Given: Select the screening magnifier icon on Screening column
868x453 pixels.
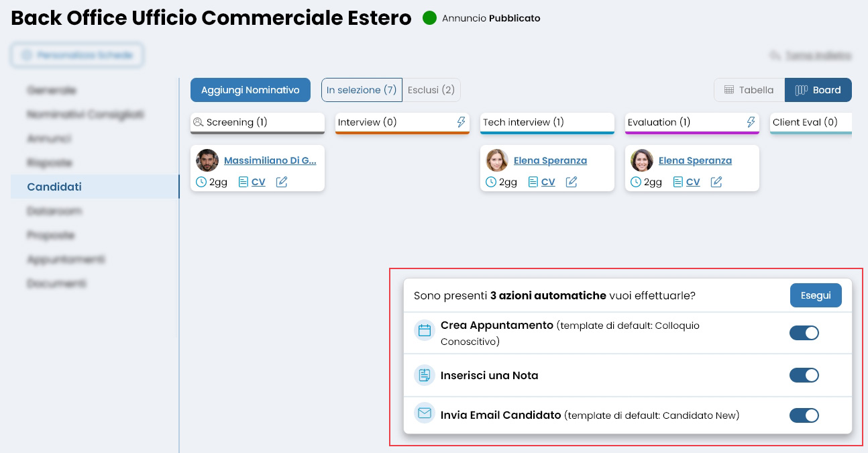Looking at the screenshot, I should pos(198,122).
